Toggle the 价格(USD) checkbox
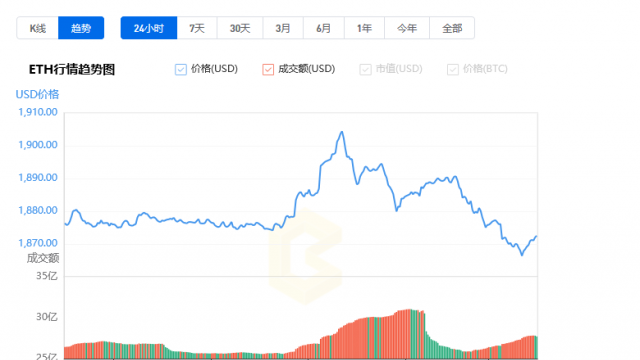Viewport: 640px width, 360px height. pos(181,69)
